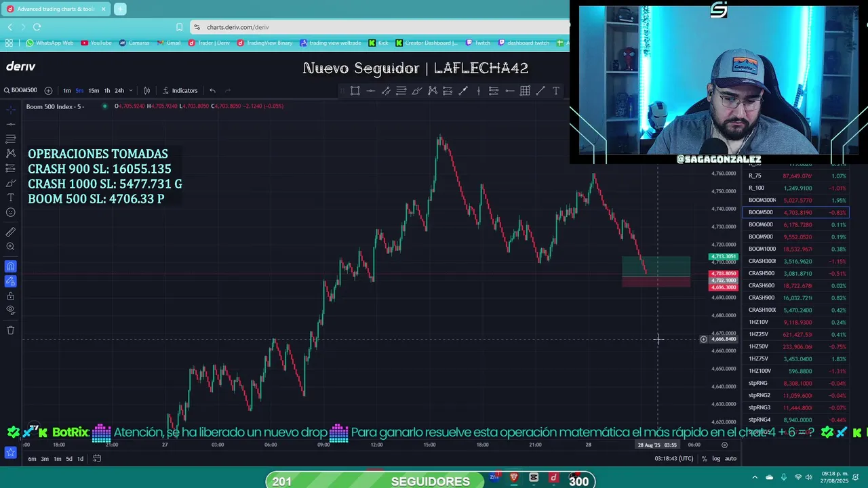Toggle auto scale mode
Viewport: 868px width, 488px height.
coord(730,459)
